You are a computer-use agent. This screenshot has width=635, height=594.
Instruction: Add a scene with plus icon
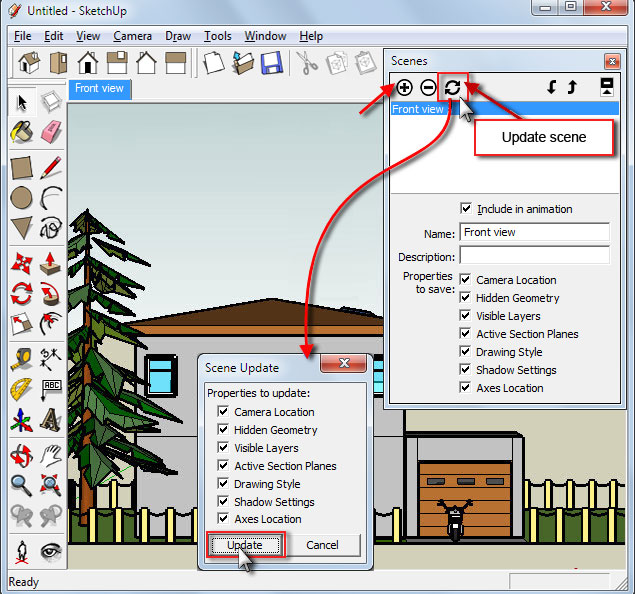click(x=404, y=87)
